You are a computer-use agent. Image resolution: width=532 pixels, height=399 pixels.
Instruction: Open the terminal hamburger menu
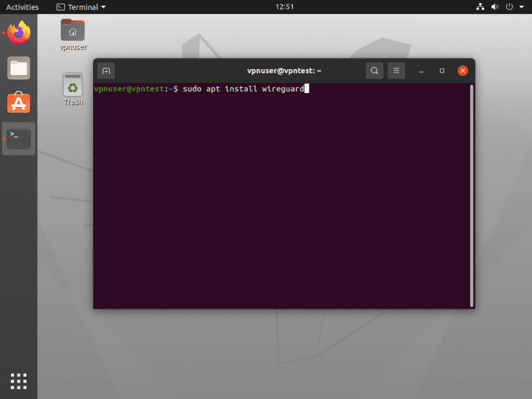point(396,70)
